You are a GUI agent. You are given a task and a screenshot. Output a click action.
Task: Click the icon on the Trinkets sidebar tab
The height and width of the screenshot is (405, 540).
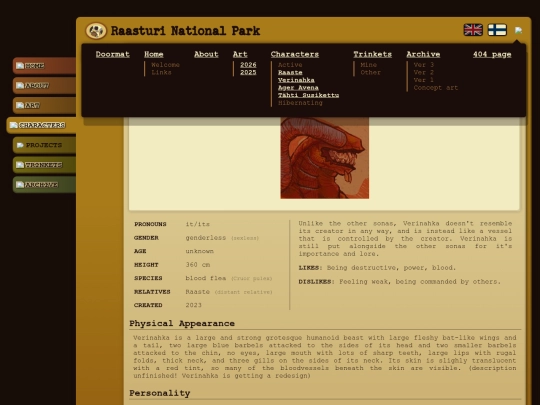click(20, 165)
